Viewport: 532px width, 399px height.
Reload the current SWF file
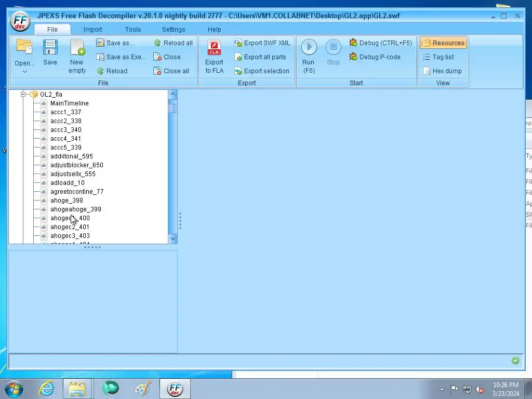click(x=112, y=71)
